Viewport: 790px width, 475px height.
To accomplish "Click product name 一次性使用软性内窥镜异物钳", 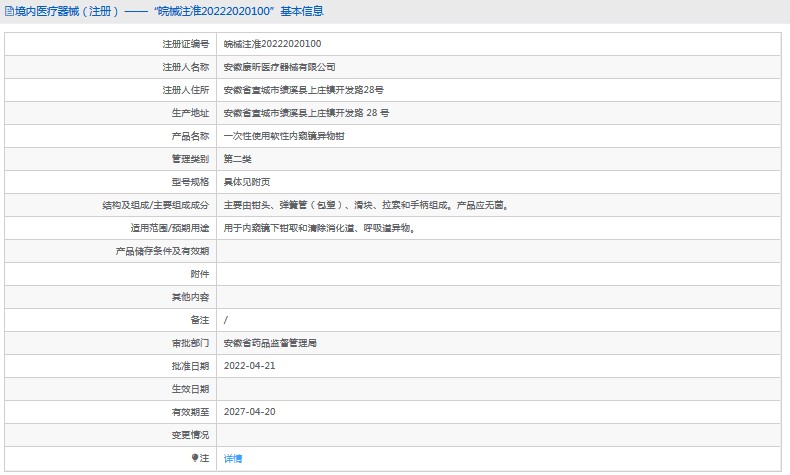I will pyautogui.click(x=284, y=136).
